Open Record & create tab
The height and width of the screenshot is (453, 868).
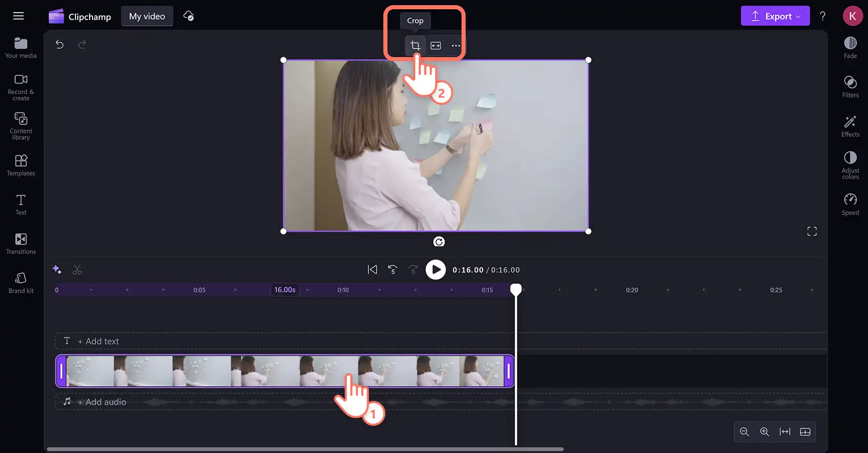coord(21,87)
